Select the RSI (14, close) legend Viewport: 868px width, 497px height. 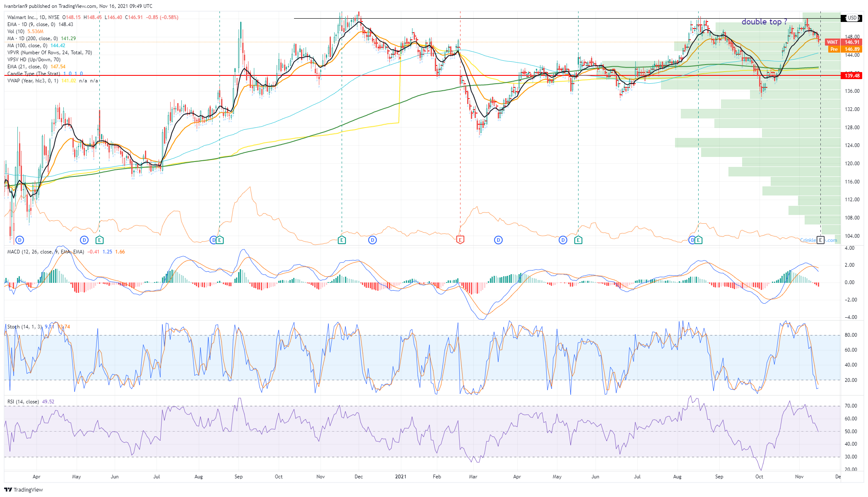(x=31, y=402)
